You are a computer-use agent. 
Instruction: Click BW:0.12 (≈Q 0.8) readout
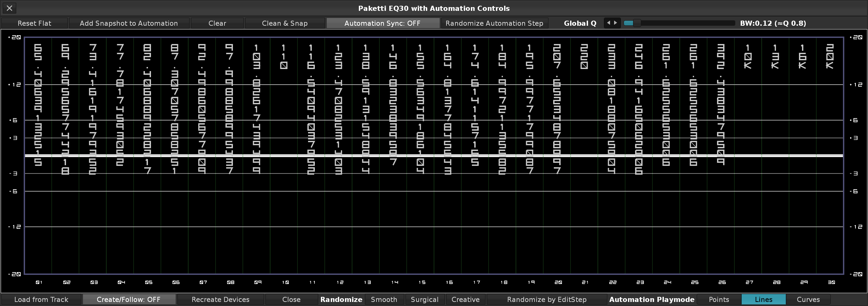[773, 23]
